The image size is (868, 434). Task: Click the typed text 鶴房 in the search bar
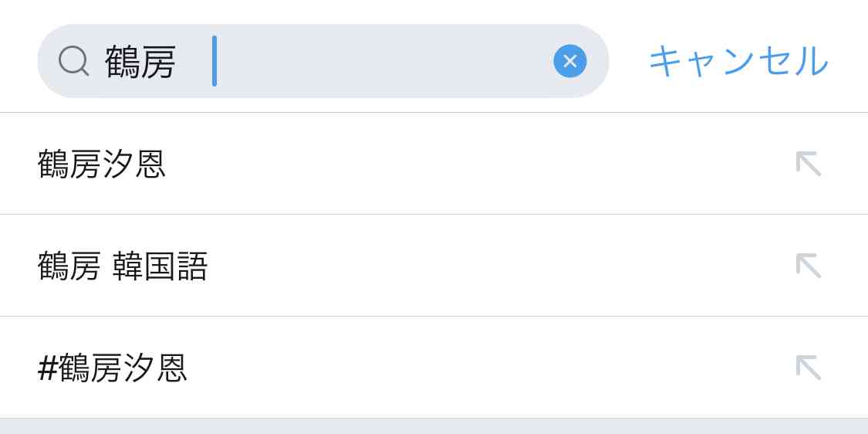point(140,62)
